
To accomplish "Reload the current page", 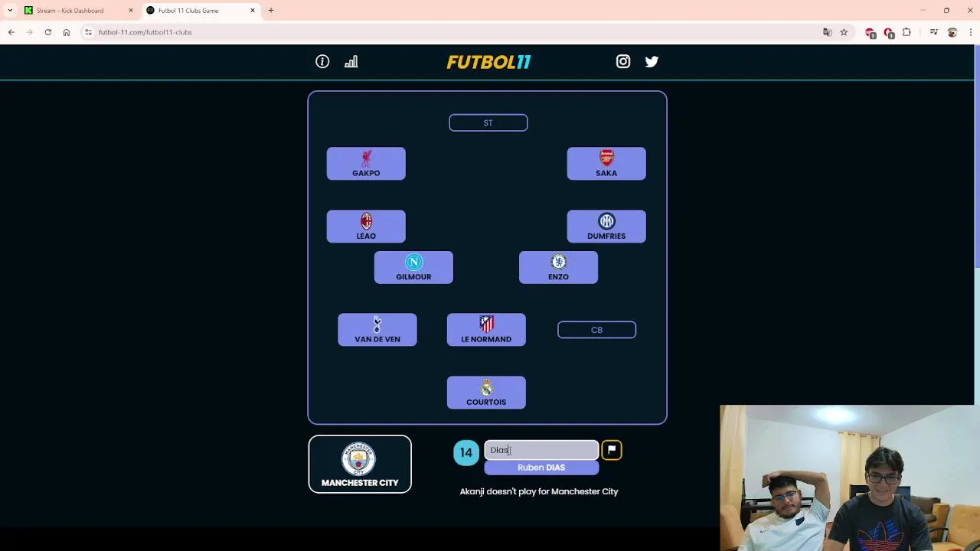I will pyautogui.click(x=48, y=32).
